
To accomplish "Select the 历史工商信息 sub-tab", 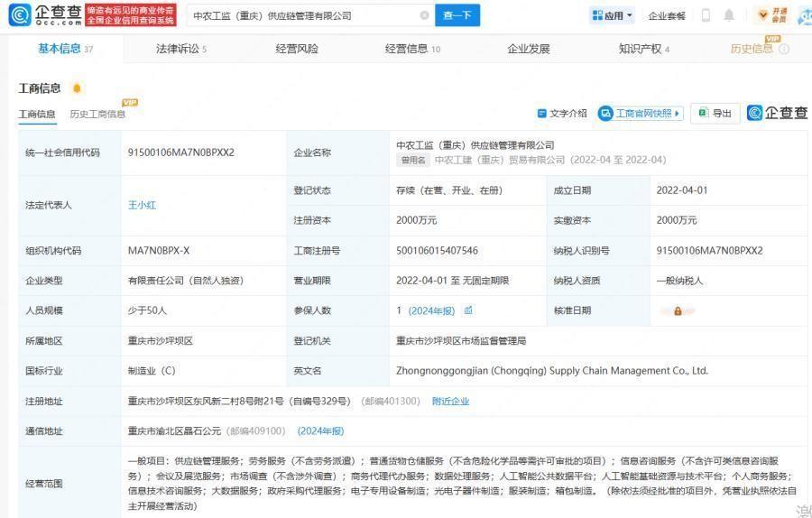I will tap(97, 114).
